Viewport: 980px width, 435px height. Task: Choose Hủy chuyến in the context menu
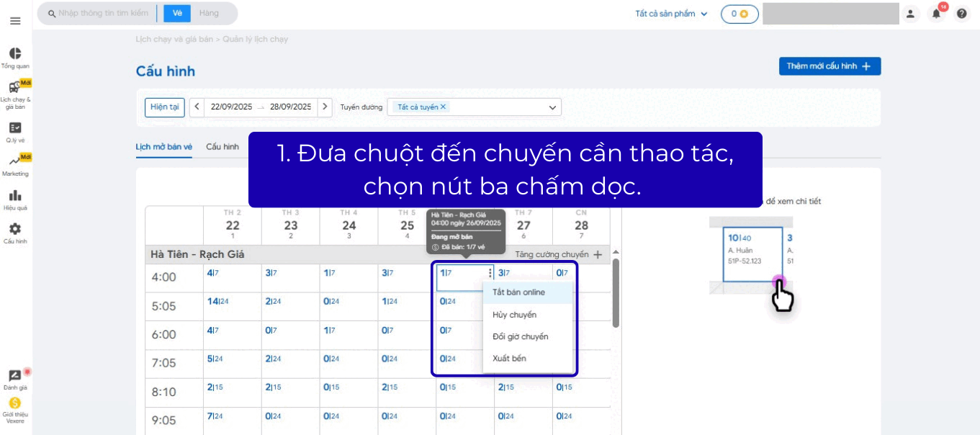pos(514,315)
